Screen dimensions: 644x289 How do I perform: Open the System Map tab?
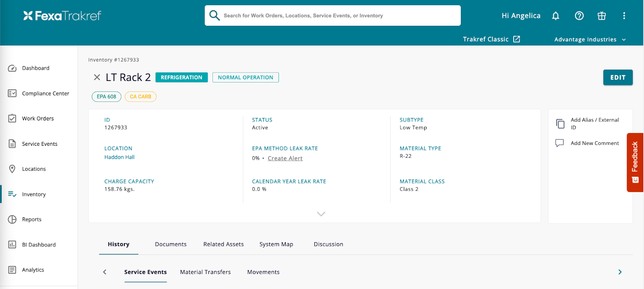point(276,244)
